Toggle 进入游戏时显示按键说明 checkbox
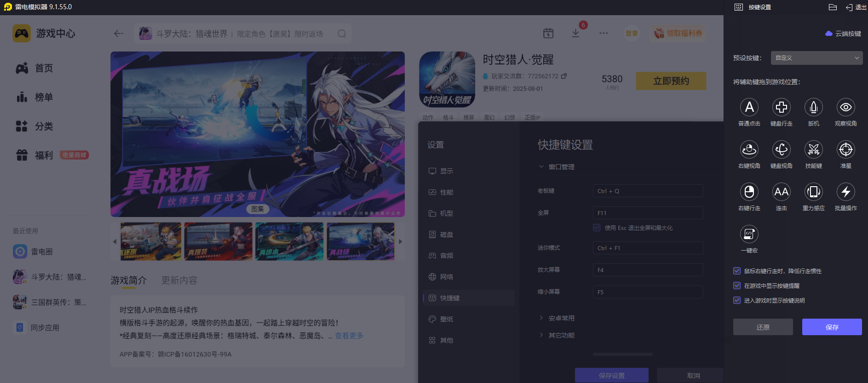 pos(737,301)
